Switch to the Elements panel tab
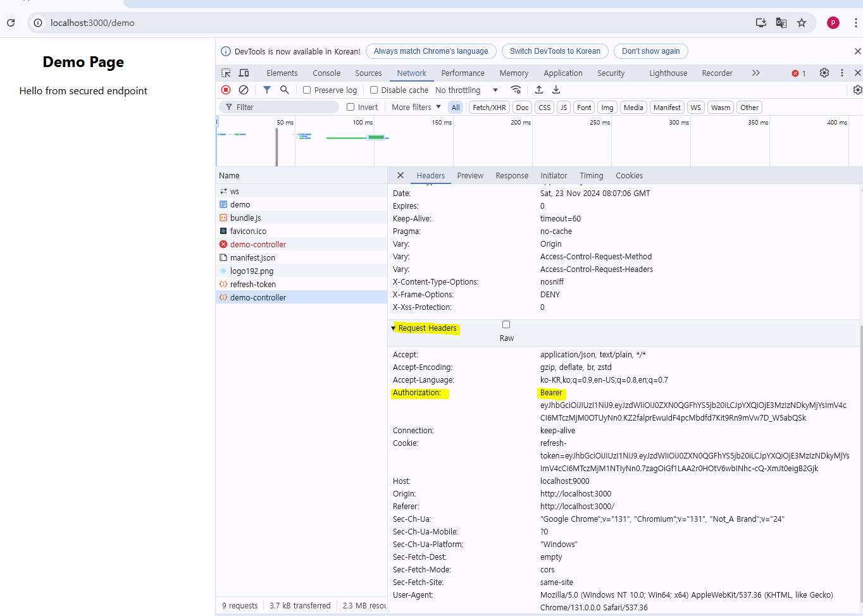This screenshot has width=863, height=616. pyautogui.click(x=282, y=73)
